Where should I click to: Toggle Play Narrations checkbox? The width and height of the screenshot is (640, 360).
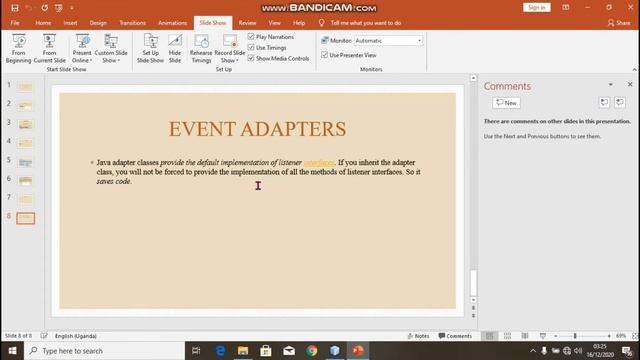(x=251, y=37)
